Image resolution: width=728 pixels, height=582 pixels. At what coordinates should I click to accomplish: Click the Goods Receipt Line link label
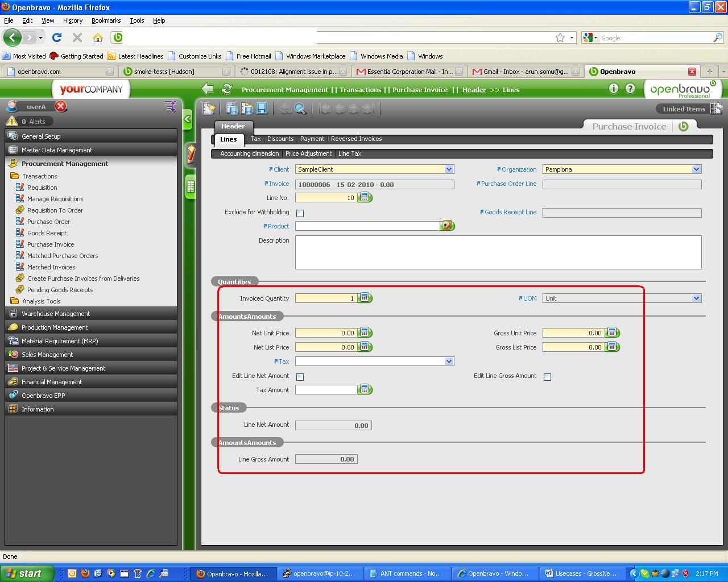[x=510, y=212]
